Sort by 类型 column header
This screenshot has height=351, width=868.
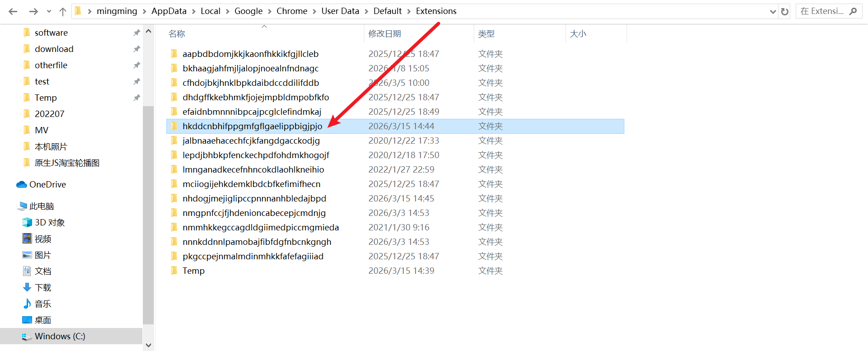486,34
